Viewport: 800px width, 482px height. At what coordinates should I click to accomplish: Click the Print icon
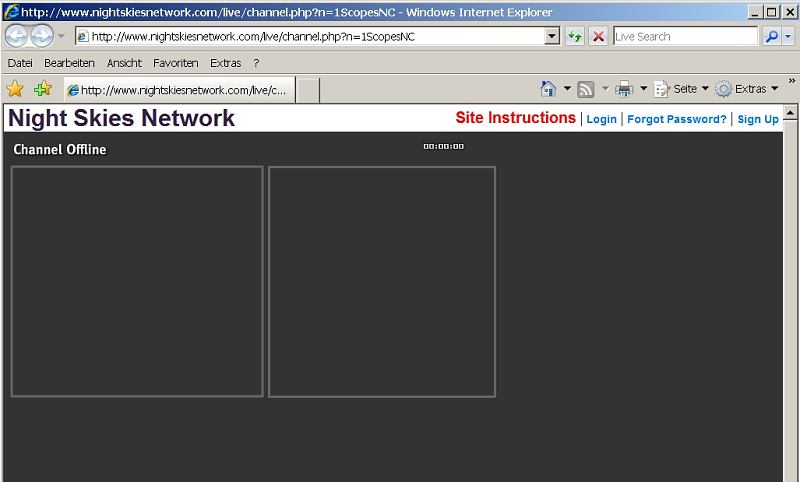coord(624,89)
